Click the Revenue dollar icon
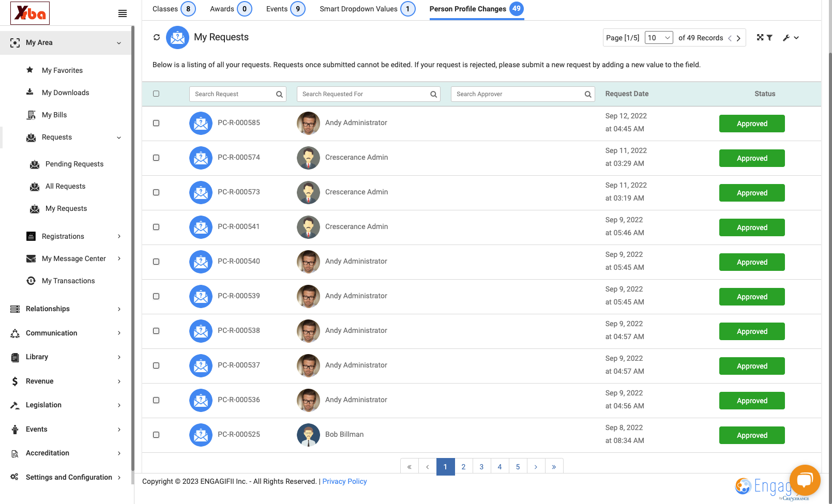This screenshot has height=504, width=832. click(x=15, y=381)
